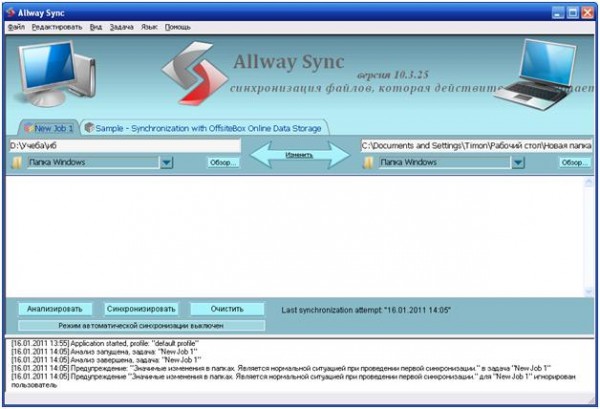
Task: Open the Задача menu
Action: [121, 27]
